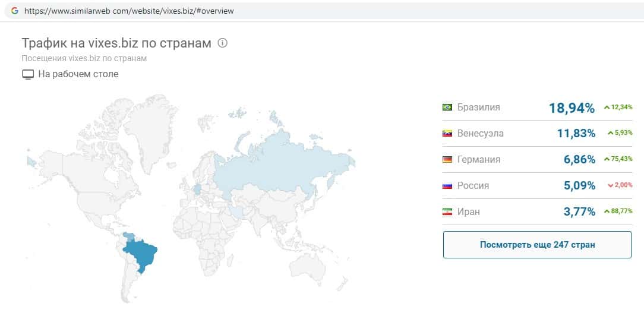Click the 6,86% share value
Image resolution: width=644 pixels, height=316 pixels.
579,160
